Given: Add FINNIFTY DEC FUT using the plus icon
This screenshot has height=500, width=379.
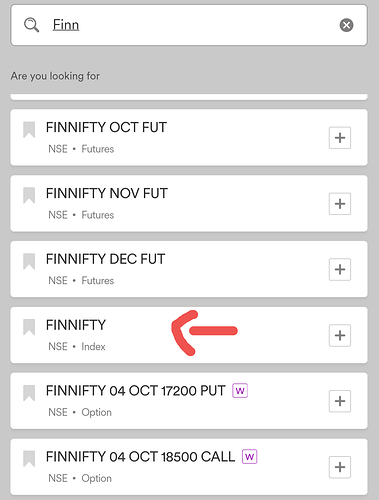Looking at the screenshot, I should coord(340,269).
